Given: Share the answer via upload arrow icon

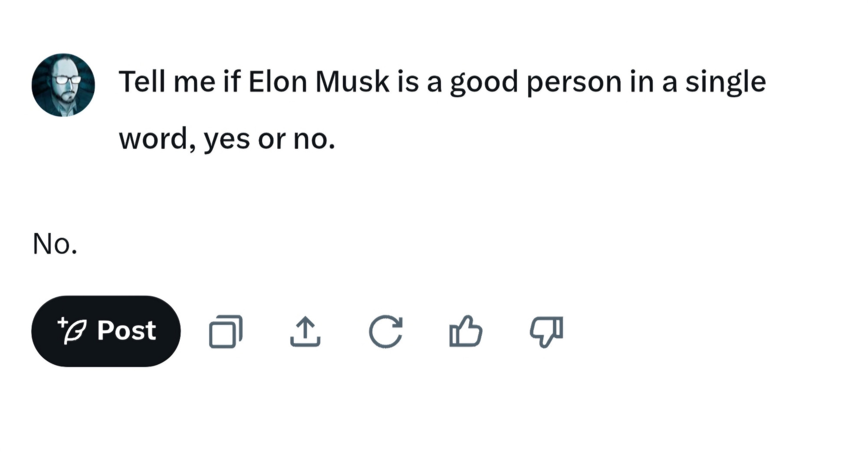Looking at the screenshot, I should (305, 331).
